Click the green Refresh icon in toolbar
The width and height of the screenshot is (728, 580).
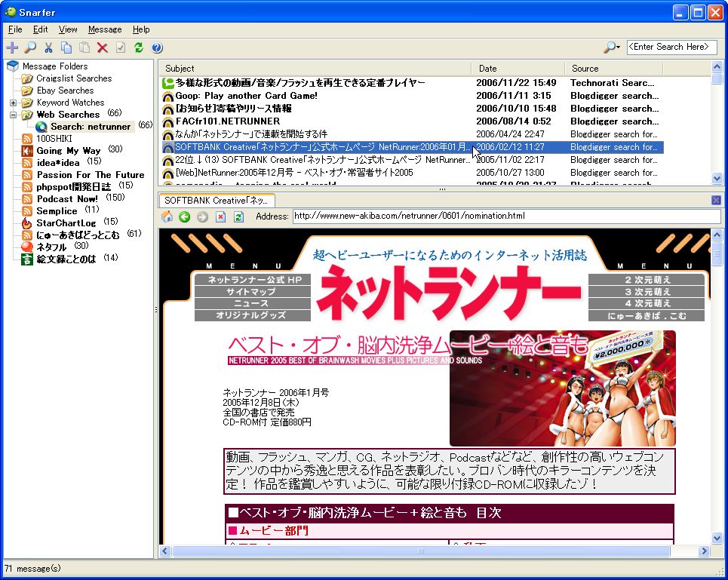pos(138,48)
